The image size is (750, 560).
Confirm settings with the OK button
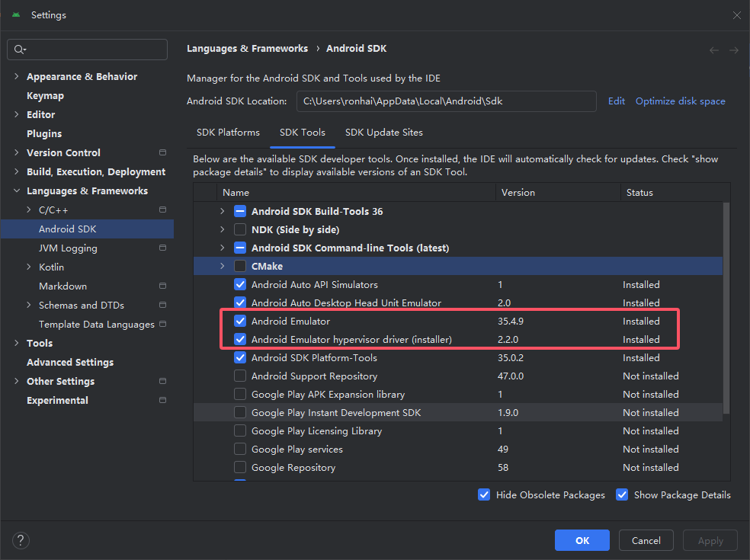[582, 540]
